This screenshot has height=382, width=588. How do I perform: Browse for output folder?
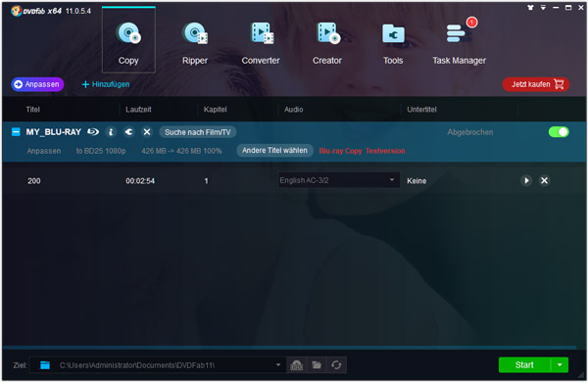point(317,364)
